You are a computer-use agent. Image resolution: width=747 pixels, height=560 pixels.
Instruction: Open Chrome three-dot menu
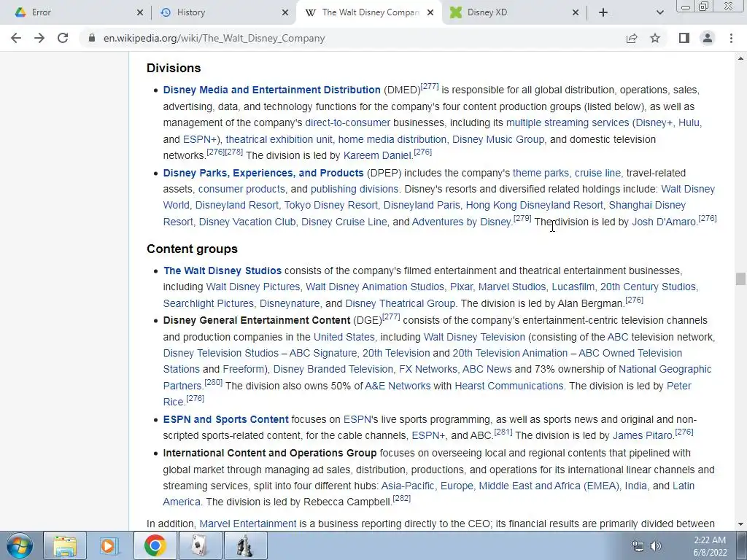[x=731, y=38]
